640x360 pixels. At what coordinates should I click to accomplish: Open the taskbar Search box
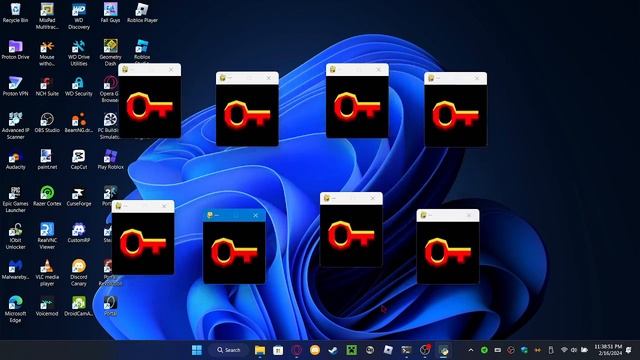pos(229,350)
